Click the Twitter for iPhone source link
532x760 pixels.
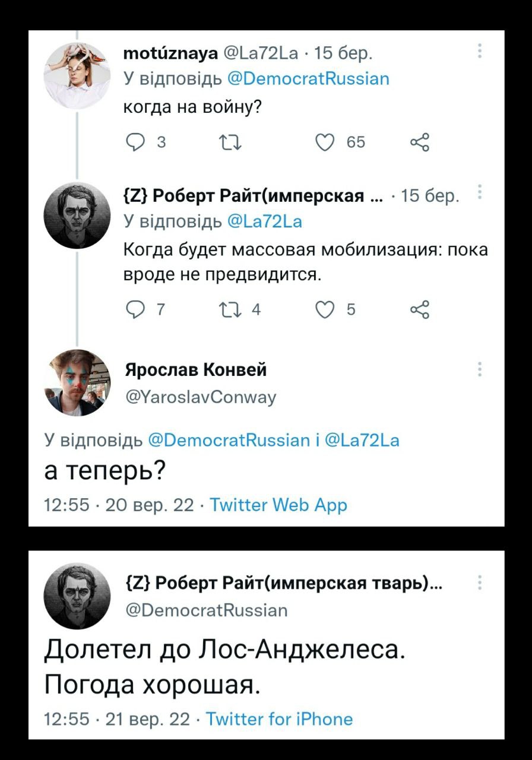278,720
